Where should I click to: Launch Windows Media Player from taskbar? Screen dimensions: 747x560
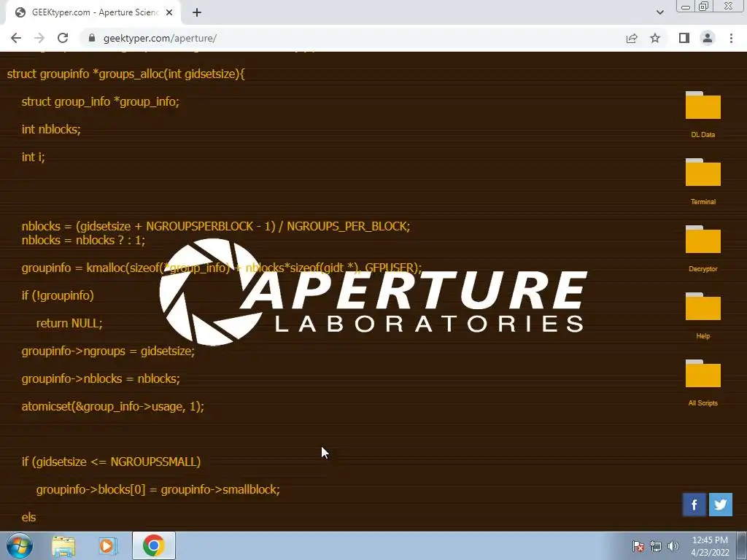[x=108, y=545]
